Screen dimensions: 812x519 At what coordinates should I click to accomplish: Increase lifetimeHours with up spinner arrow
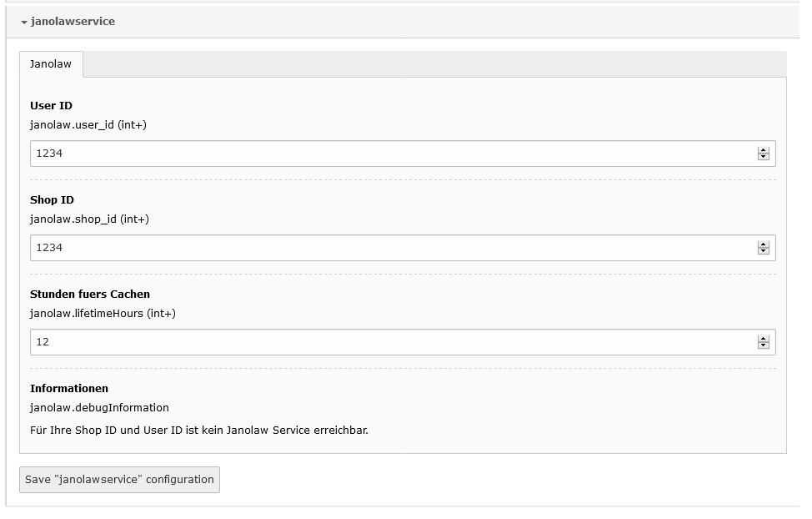764,339
